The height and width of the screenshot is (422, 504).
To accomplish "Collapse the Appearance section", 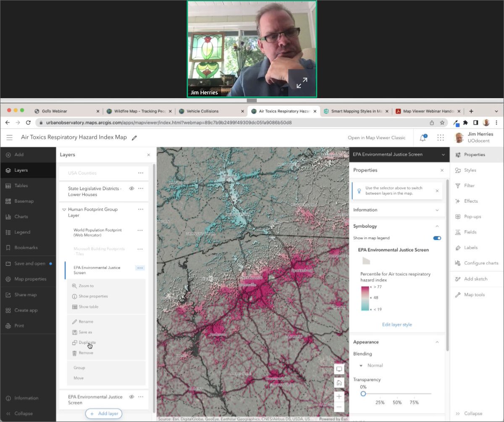I will [437, 342].
